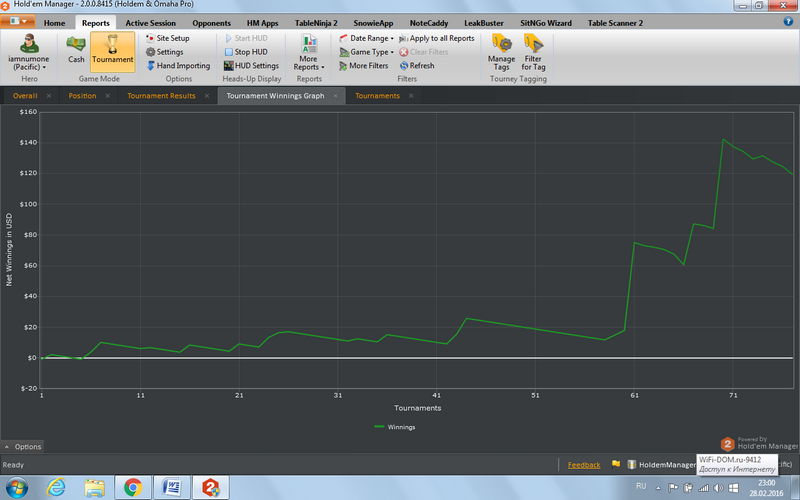Image resolution: width=800 pixels, height=500 pixels.
Task: Open Google Chrome from the taskbar
Action: click(132, 488)
